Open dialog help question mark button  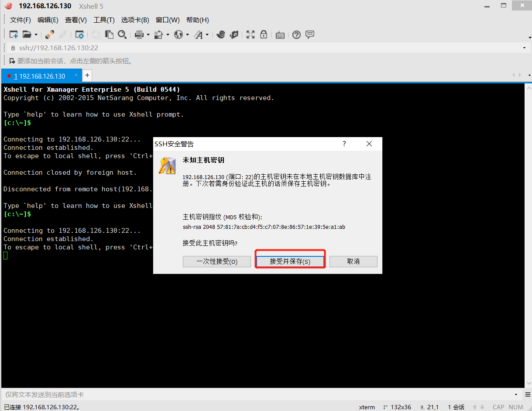(344, 144)
